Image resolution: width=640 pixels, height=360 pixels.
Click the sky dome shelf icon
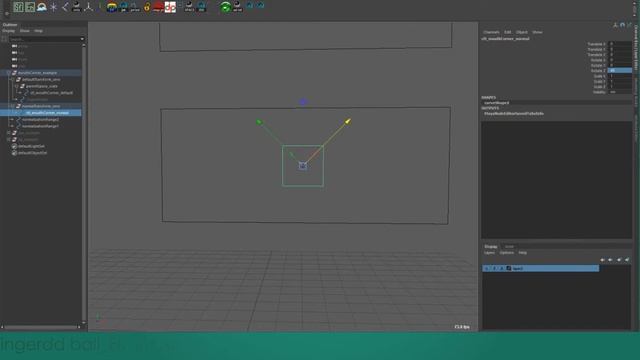click(x=42, y=7)
